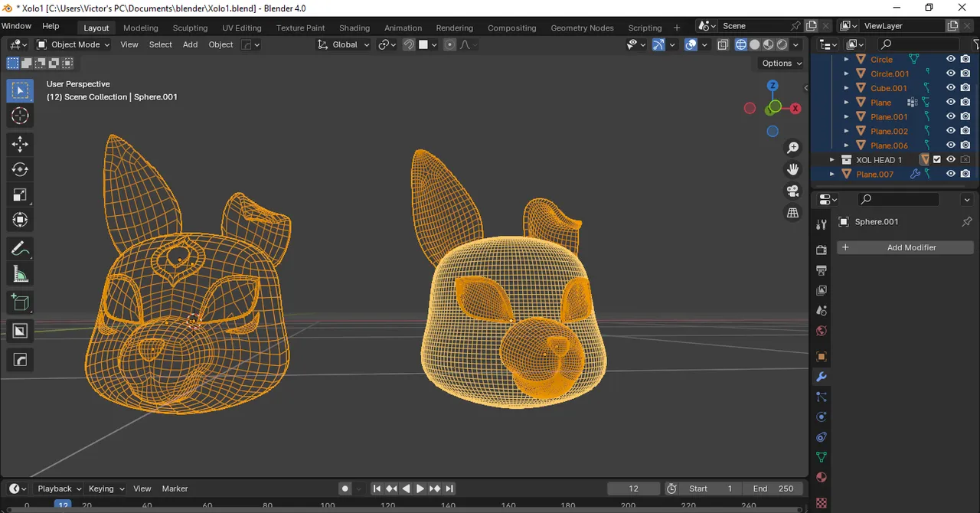Open the Keying dropdown
The height and width of the screenshot is (513, 980).
click(106, 488)
